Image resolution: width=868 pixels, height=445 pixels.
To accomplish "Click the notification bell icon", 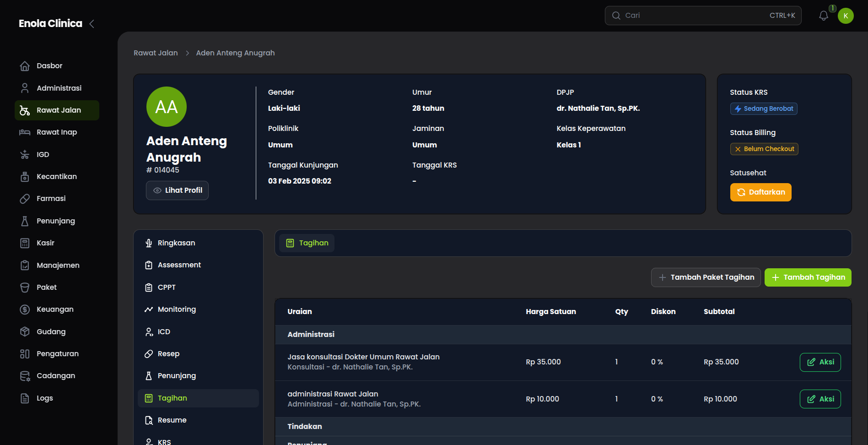I will click(823, 15).
